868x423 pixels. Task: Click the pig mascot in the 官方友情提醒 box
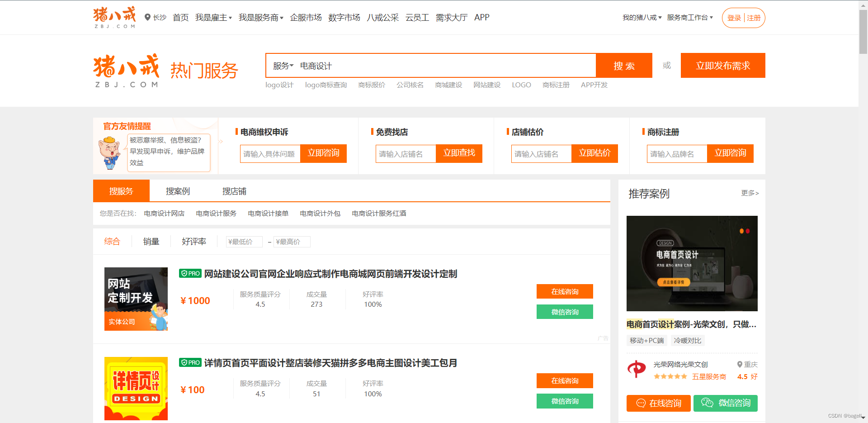pos(110,153)
